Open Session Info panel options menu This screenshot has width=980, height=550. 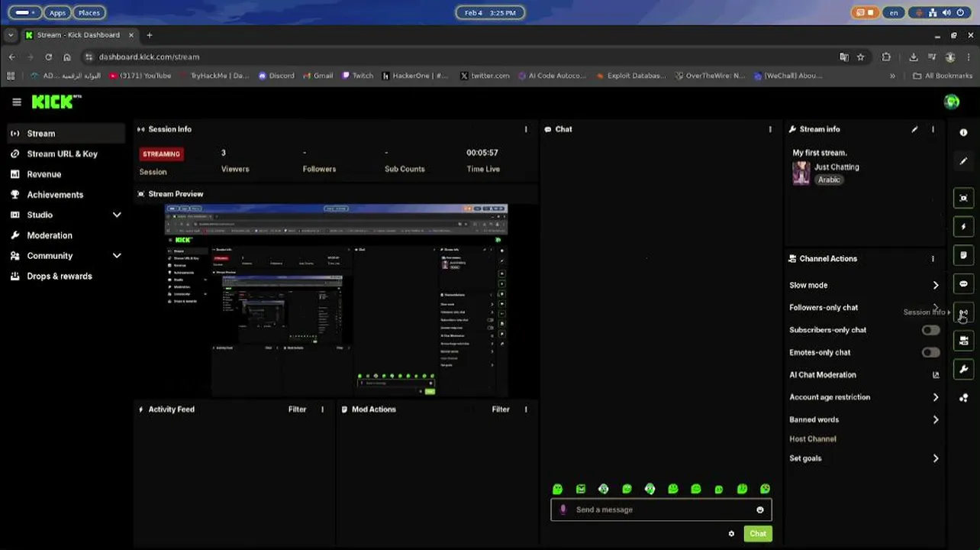tap(526, 129)
